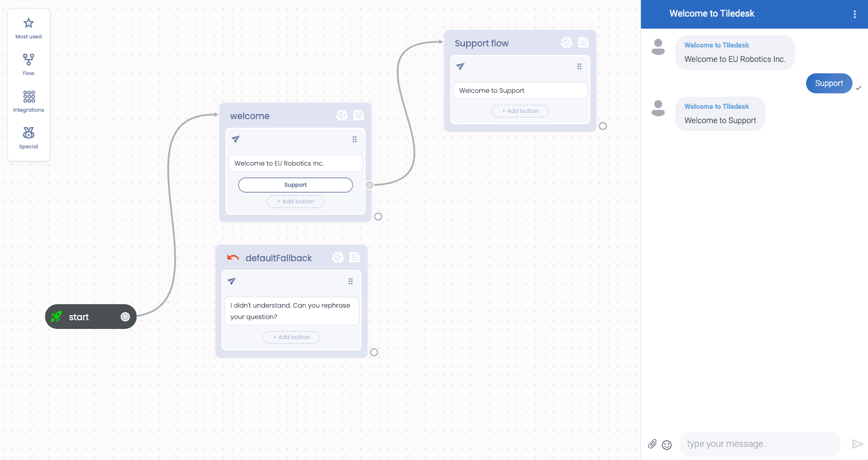Select the welcome block title
Image resolution: width=868 pixels, height=460 pixels.
250,116
